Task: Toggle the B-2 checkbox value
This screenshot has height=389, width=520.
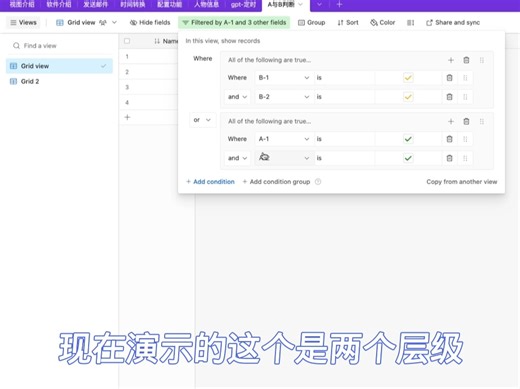Action: 408,97
